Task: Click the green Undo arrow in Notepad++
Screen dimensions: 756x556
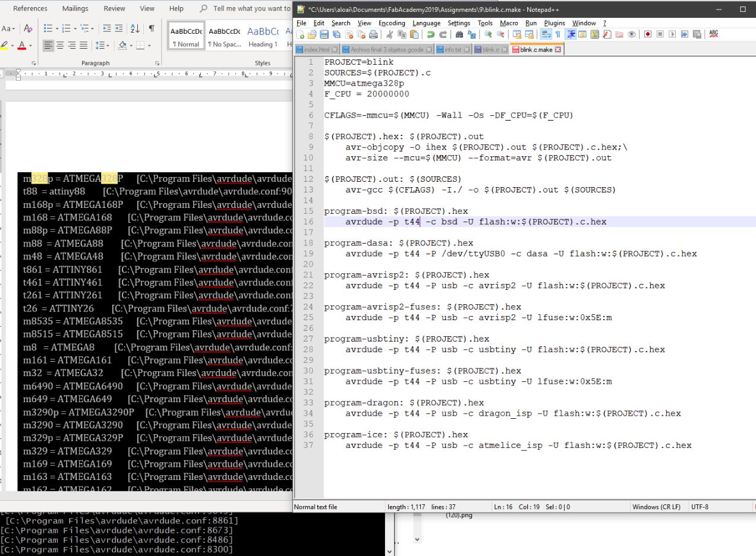Action: [431, 34]
